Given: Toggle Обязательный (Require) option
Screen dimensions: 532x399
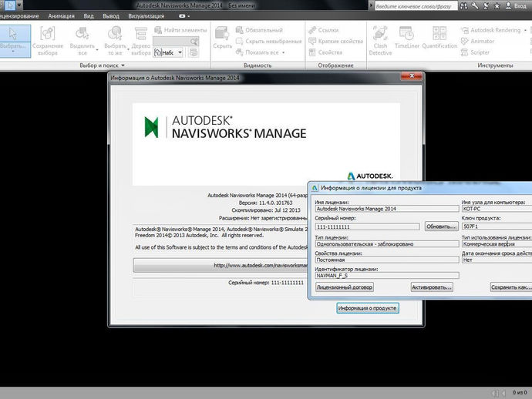Looking at the screenshot, I should point(259,30).
